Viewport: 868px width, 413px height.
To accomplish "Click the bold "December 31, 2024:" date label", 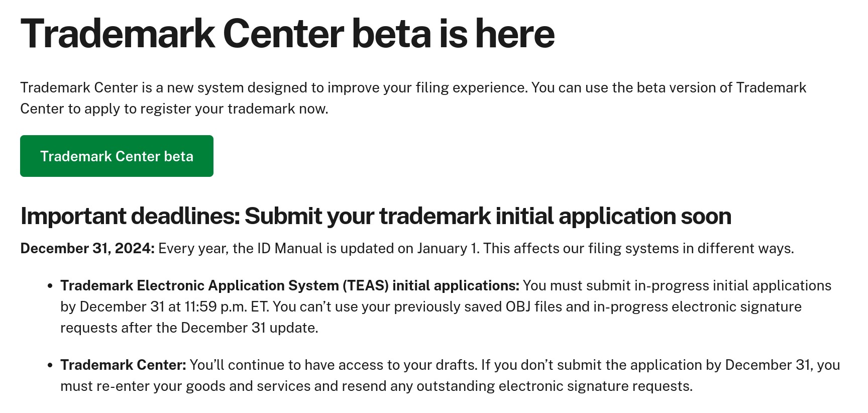I will pyautogui.click(x=87, y=249).
